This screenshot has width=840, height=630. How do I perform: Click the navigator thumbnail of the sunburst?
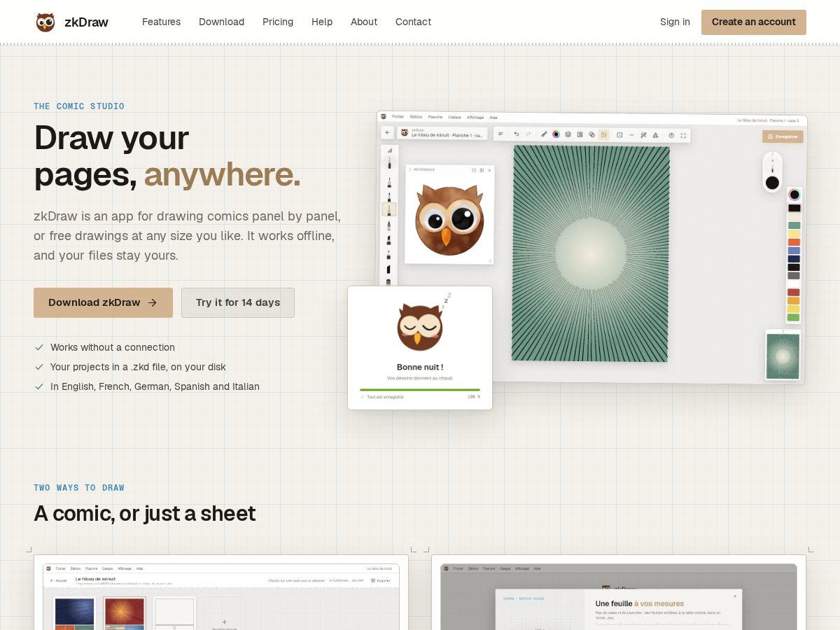(783, 356)
